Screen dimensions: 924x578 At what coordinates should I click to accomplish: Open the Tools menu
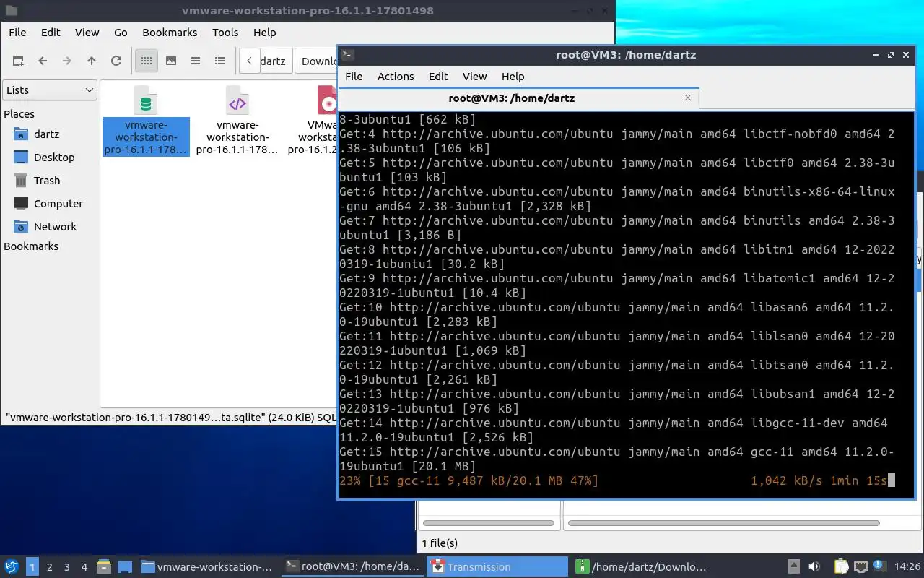coord(225,33)
